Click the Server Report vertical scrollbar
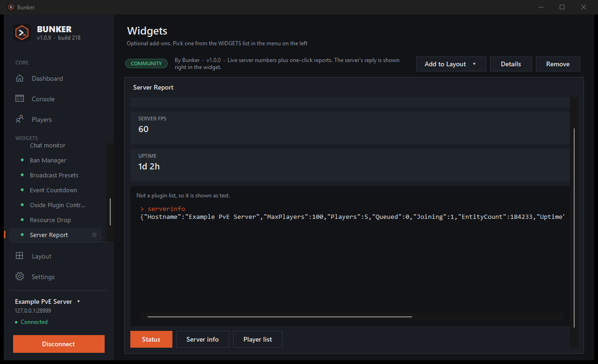598x364 pixels. click(574, 229)
